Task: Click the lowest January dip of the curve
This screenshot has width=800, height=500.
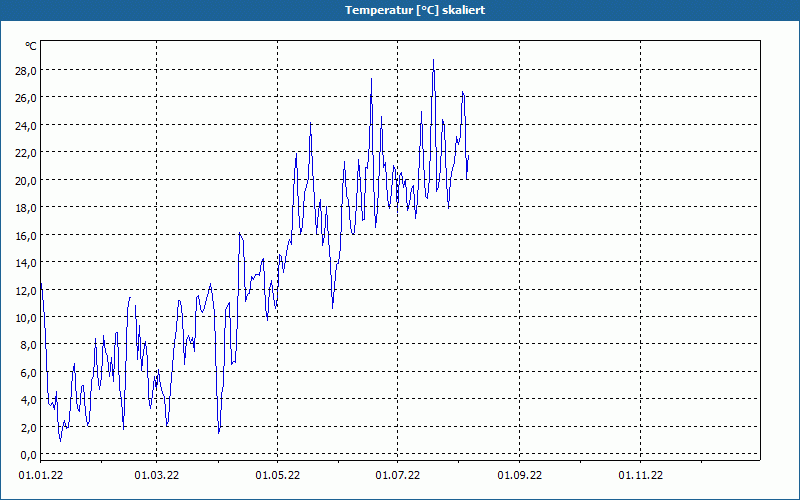Action: tap(60, 440)
